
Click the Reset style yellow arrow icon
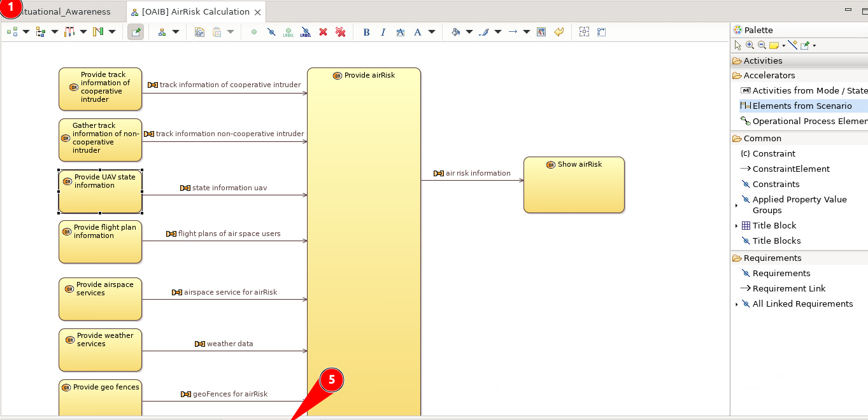coord(559,32)
